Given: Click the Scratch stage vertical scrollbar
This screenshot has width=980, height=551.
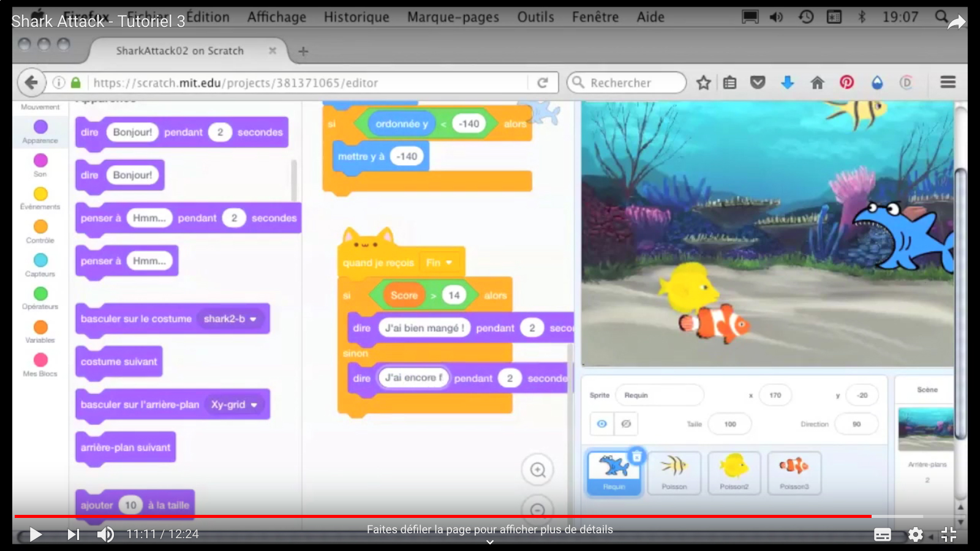Looking at the screenshot, I should coord(960,303).
